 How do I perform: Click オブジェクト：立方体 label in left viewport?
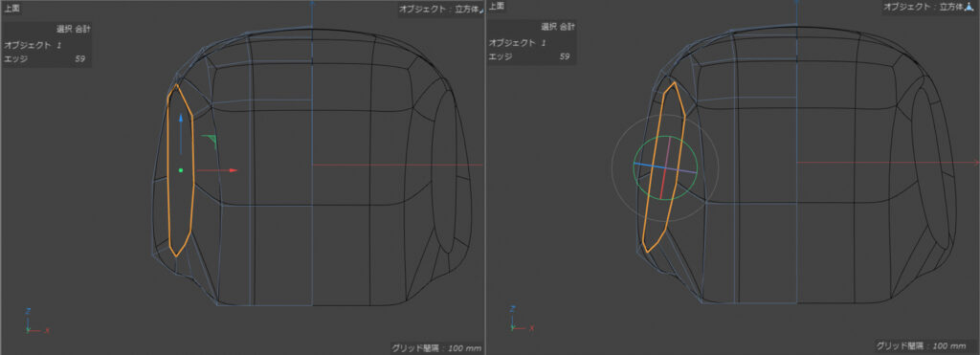point(438,9)
